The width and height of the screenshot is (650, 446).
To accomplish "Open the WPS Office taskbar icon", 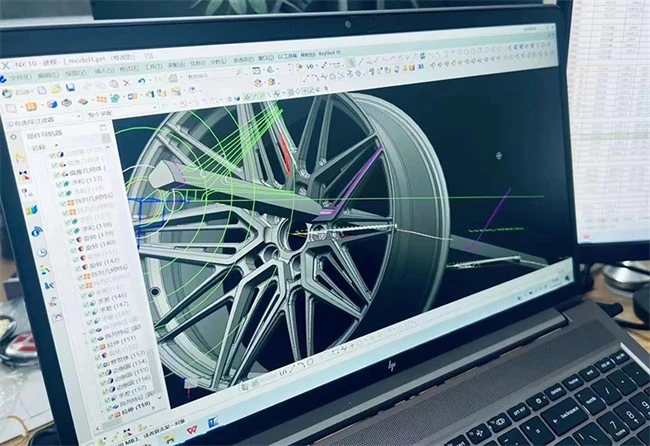I will click(191, 431).
